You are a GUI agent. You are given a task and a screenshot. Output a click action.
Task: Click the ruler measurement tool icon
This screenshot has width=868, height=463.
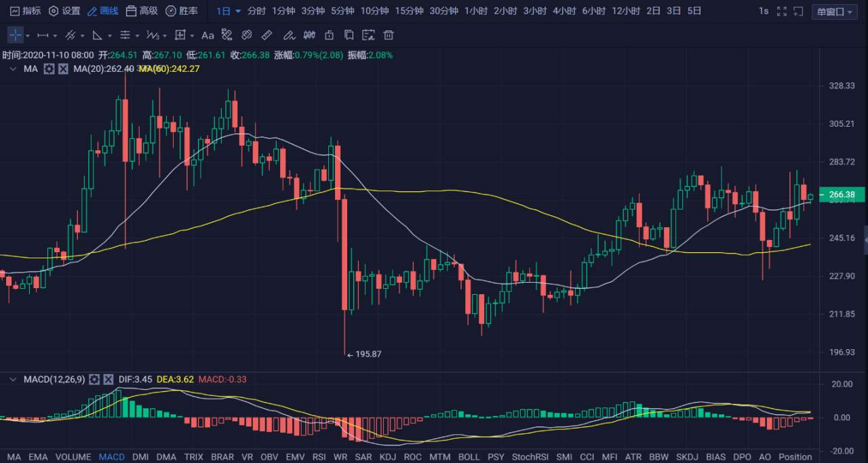267,35
